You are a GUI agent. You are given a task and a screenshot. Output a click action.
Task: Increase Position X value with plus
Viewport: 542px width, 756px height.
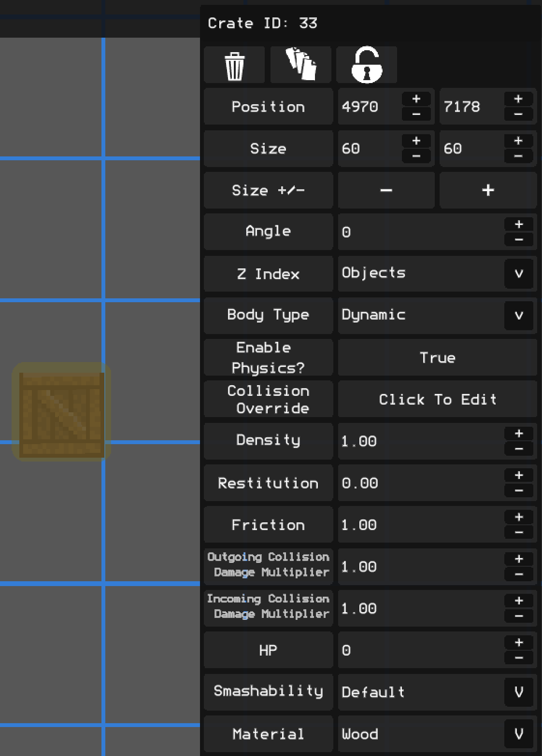point(416,99)
